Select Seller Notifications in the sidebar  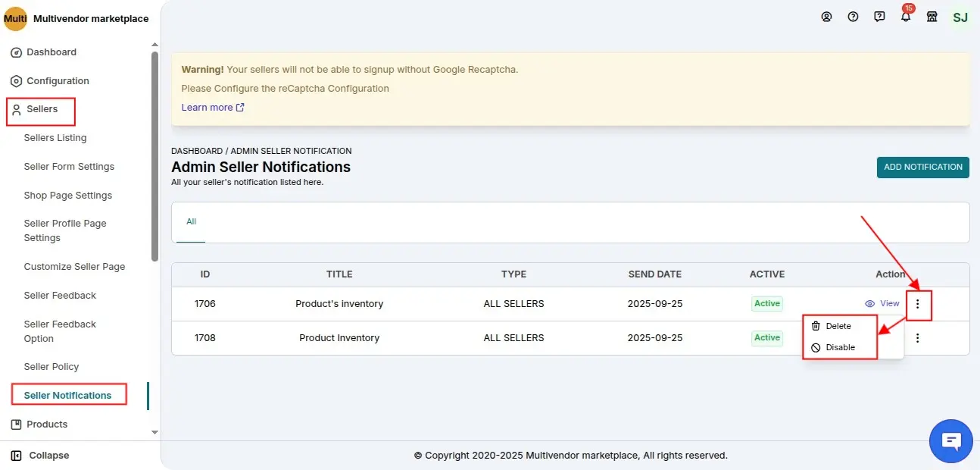tap(68, 394)
